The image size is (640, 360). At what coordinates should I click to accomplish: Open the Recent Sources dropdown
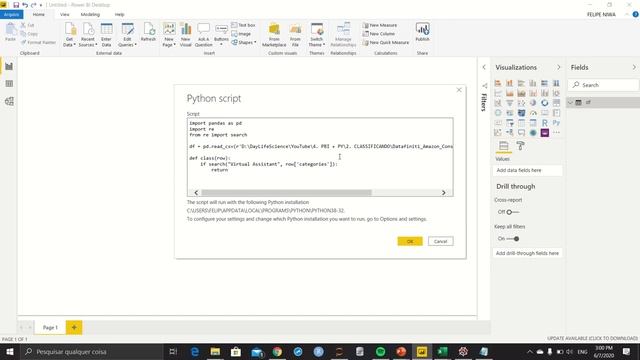tap(88, 35)
